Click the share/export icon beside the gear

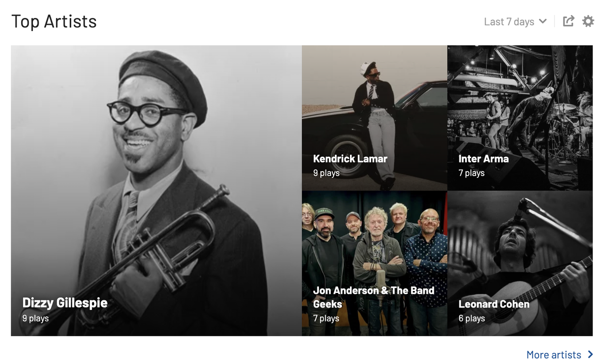pyautogui.click(x=569, y=21)
